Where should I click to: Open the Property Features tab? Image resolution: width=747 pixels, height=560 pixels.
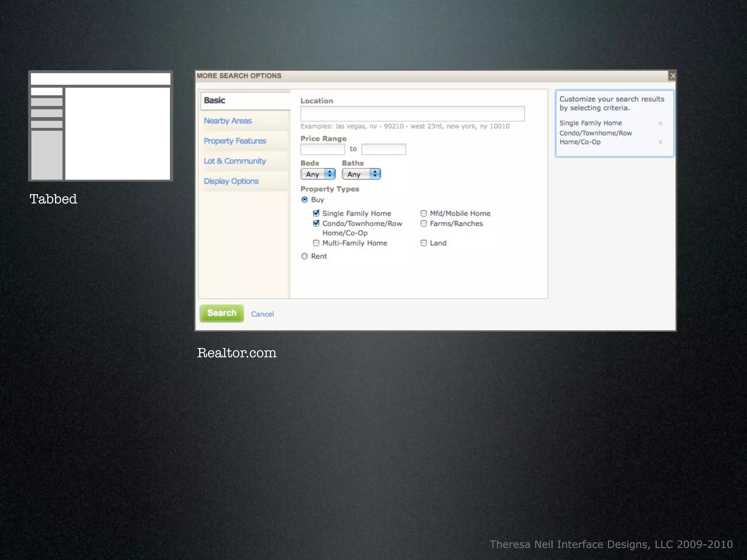coord(235,141)
